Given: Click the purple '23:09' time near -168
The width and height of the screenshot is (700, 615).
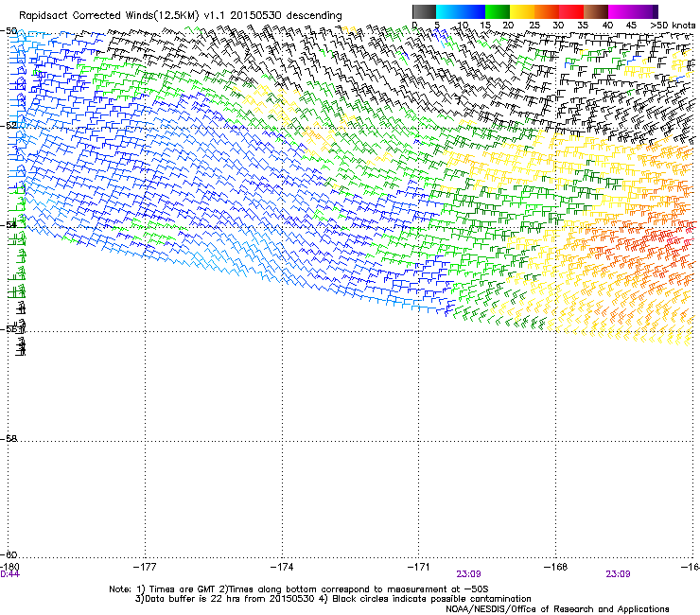Looking at the screenshot, I should (x=618, y=574).
